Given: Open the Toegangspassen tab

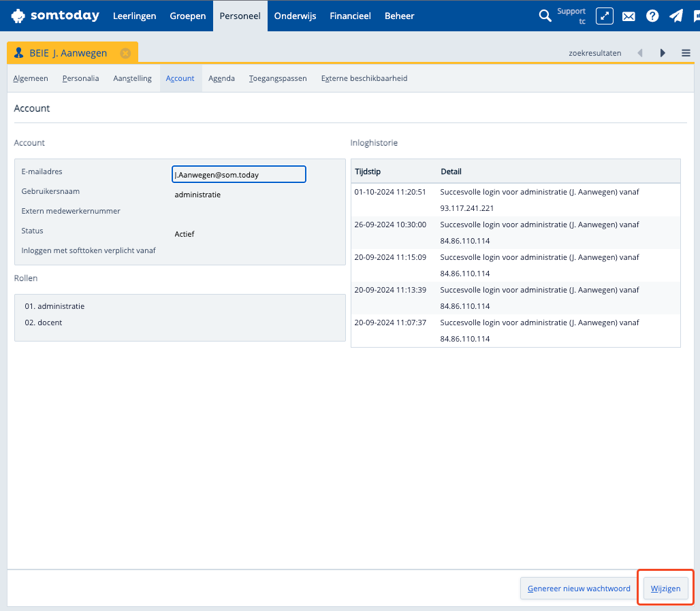Looking at the screenshot, I should [278, 78].
